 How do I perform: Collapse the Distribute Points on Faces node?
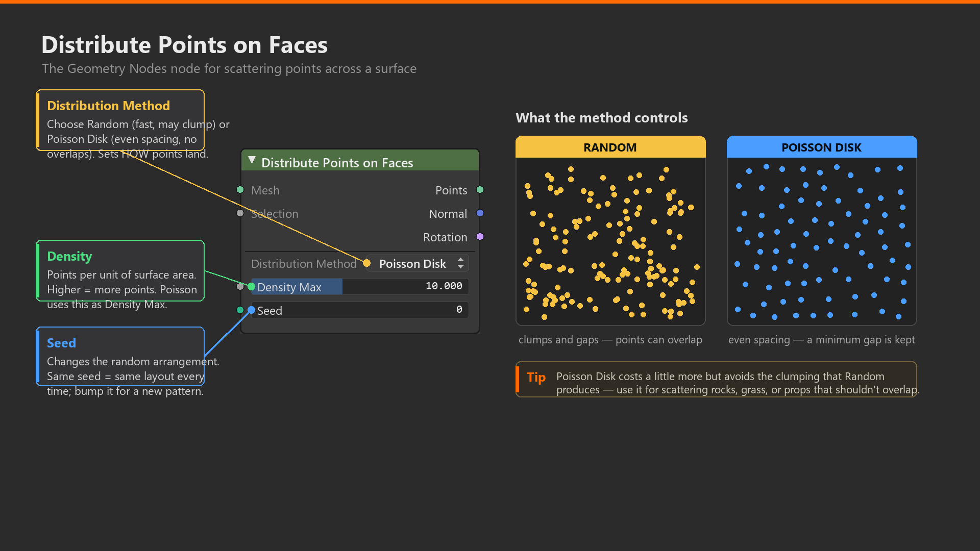[x=252, y=160]
